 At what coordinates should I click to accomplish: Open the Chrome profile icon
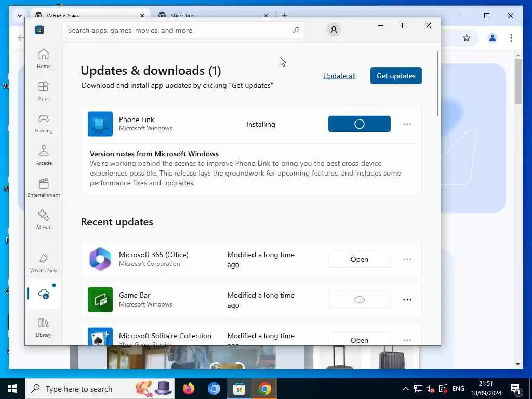coord(493,38)
